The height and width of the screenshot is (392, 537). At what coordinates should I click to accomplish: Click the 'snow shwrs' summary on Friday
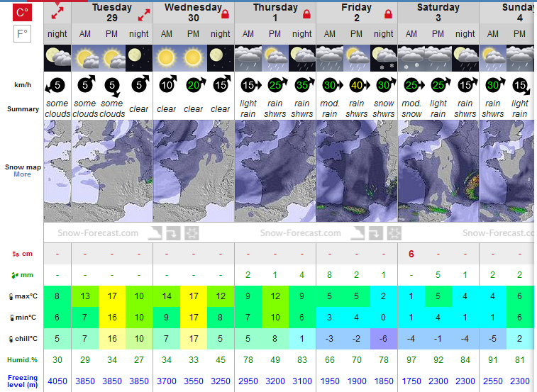384,108
